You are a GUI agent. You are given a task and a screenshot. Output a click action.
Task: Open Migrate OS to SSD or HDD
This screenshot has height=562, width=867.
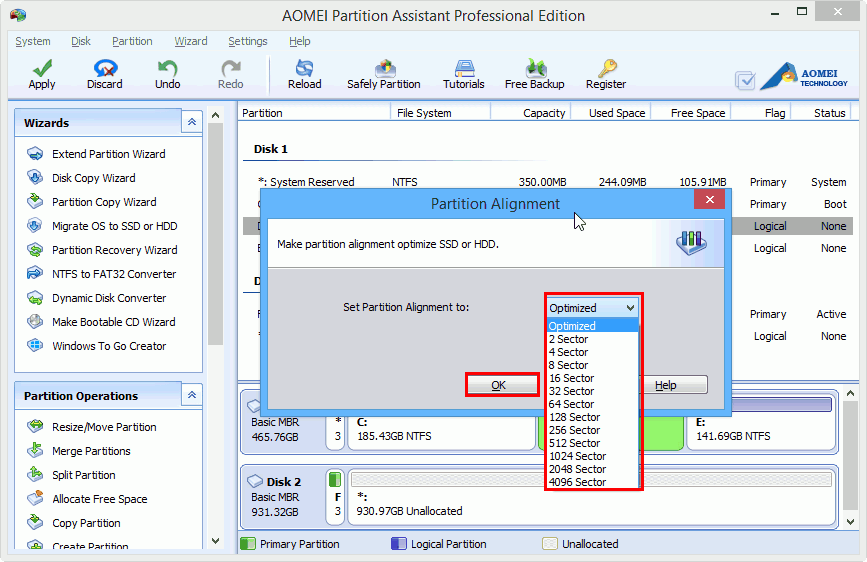click(x=114, y=226)
